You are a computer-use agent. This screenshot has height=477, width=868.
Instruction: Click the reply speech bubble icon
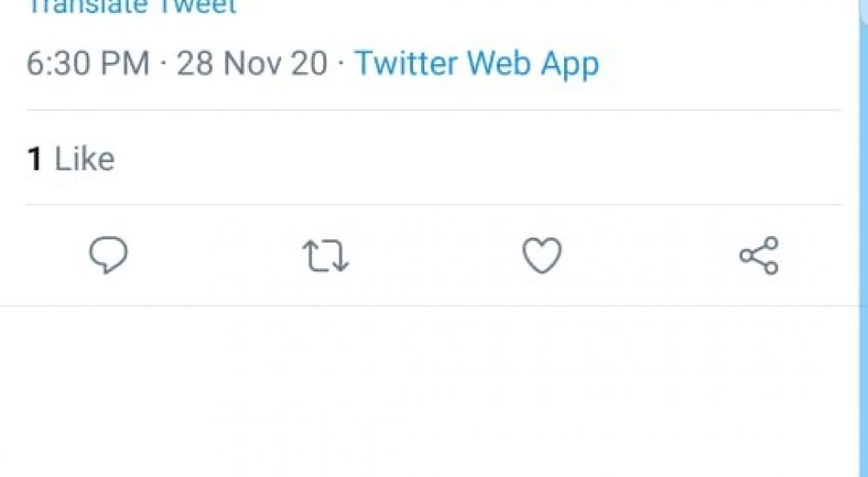point(108,256)
